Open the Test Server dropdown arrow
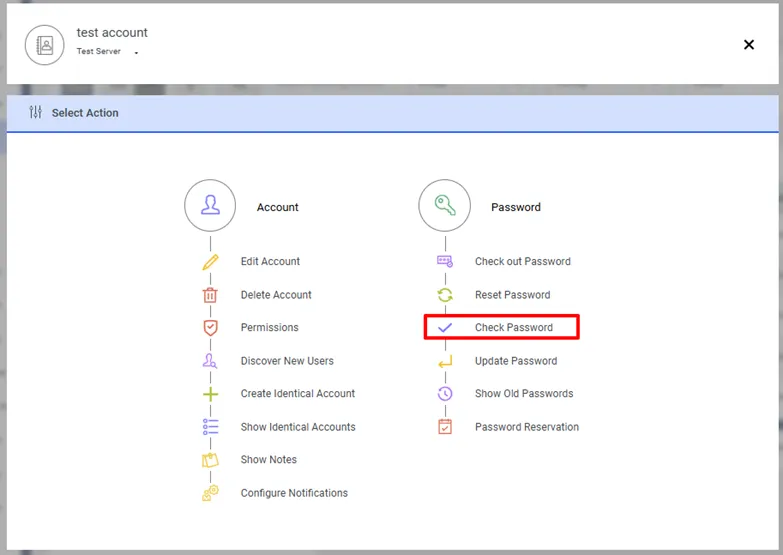783x555 pixels. click(136, 52)
